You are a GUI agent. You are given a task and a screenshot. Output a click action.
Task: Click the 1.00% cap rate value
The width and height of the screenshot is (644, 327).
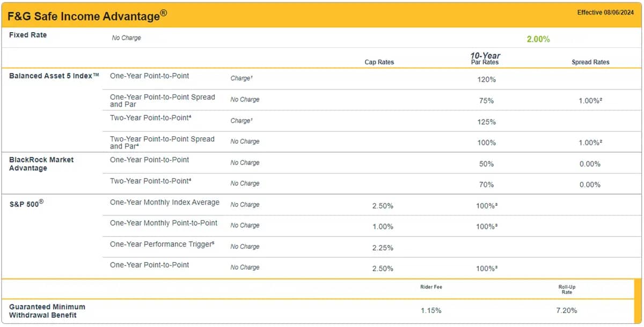[x=383, y=227]
